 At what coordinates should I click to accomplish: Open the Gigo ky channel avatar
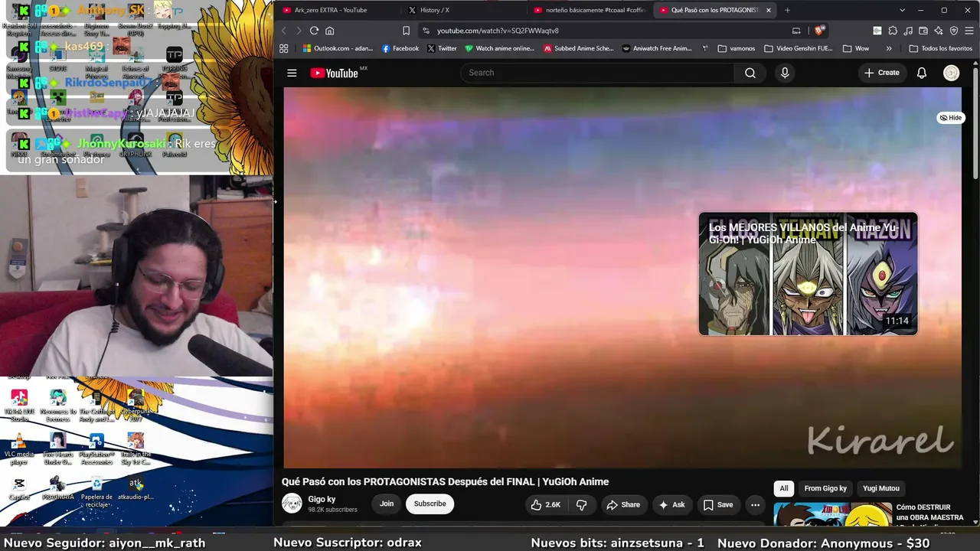pyautogui.click(x=292, y=504)
